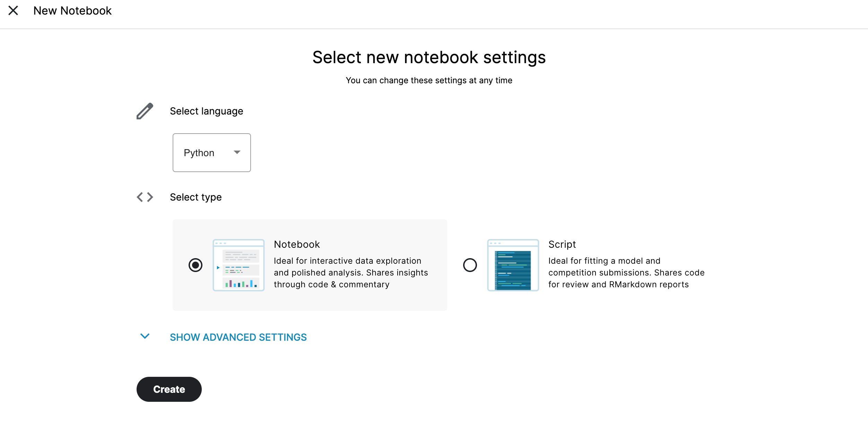Select the Notebook radio button
This screenshot has width=868, height=424.
(x=196, y=265)
